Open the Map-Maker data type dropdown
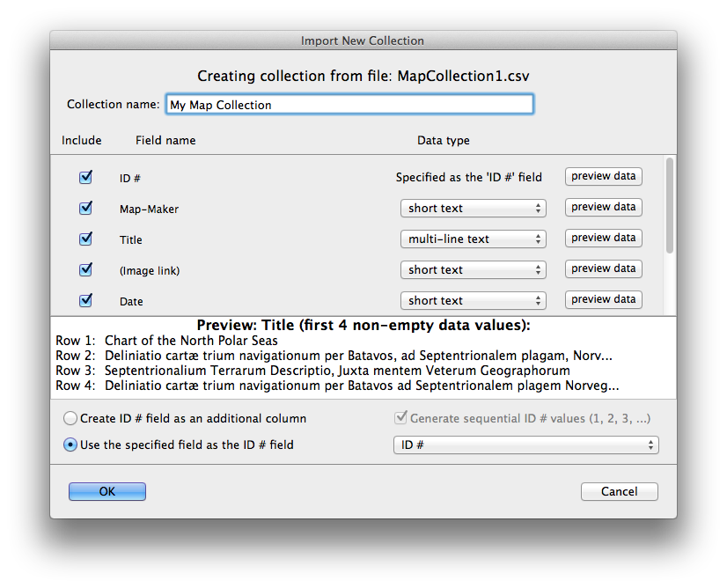 point(474,208)
